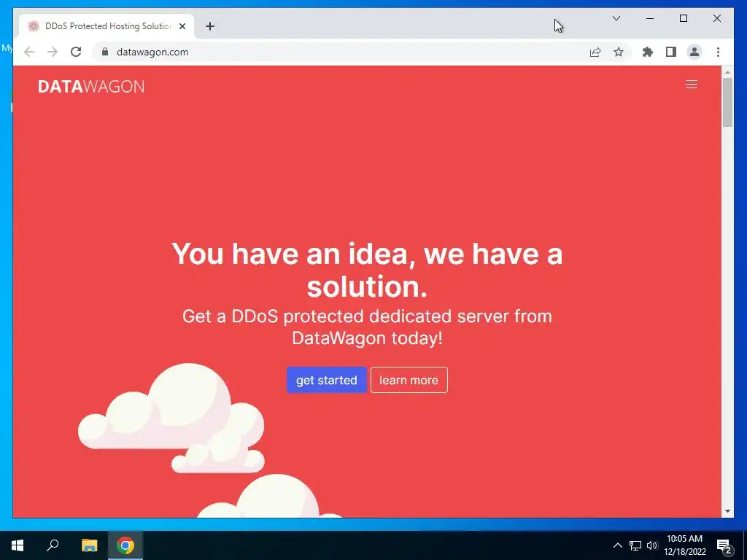The image size is (747, 560).
Task: Click the DataWagon logo
Action: (91, 86)
